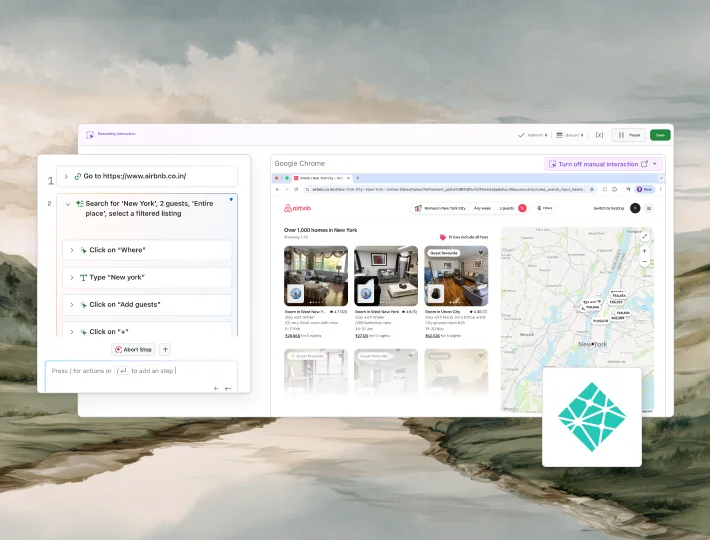Screen dimensions: 710x540
Task: Open second Room in West New York photo
Action: (x=386, y=276)
